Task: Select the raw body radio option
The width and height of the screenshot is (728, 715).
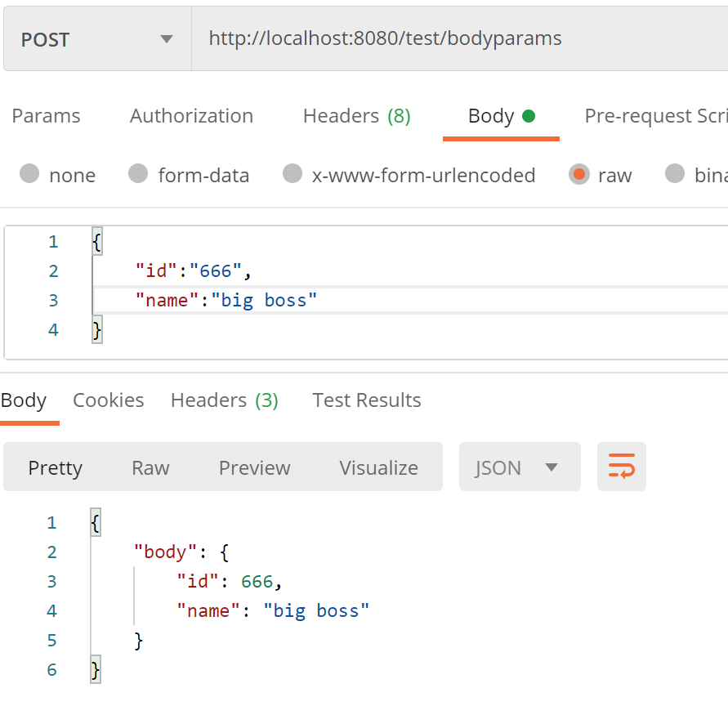Action: tap(579, 174)
